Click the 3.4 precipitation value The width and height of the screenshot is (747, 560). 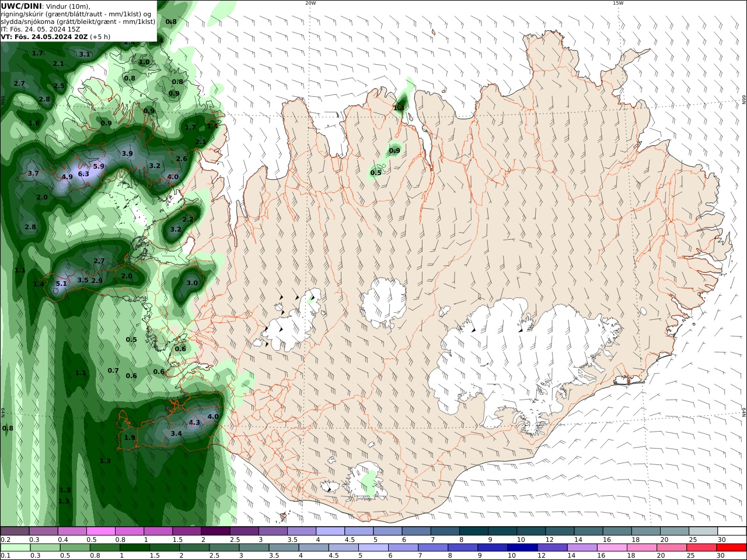pos(176,433)
